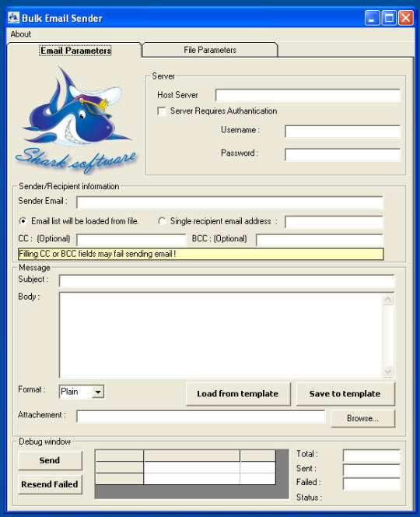
Task: Focus the Host Server input field
Action: coord(308,95)
